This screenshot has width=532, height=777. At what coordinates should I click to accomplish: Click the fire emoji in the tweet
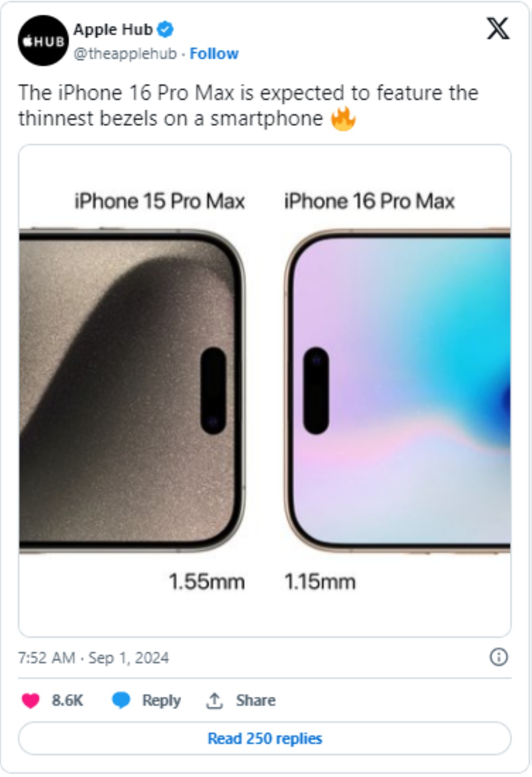pyautogui.click(x=343, y=119)
